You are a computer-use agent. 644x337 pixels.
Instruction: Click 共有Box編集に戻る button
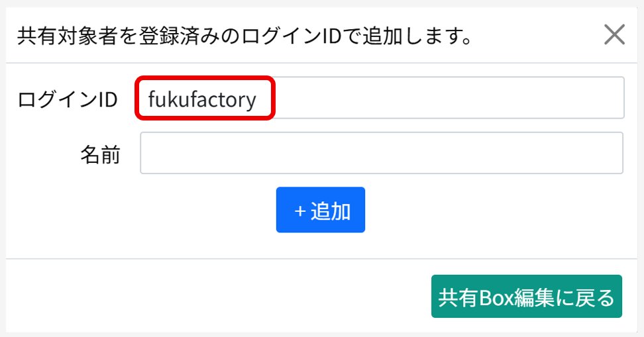point(527,297)
